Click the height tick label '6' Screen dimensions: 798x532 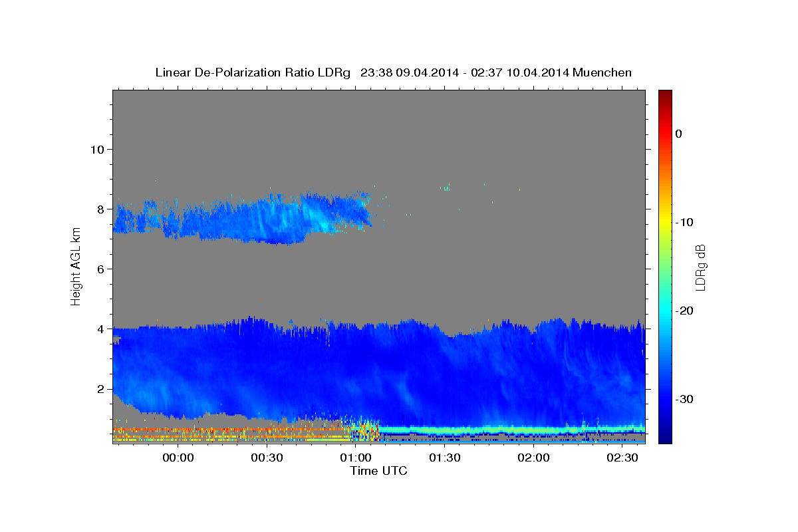(x=100, y=269)
